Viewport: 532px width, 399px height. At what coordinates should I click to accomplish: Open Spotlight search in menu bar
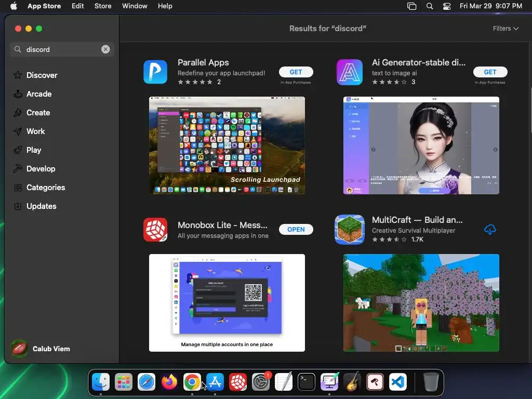pyautogui.click(x=430, y=6)
